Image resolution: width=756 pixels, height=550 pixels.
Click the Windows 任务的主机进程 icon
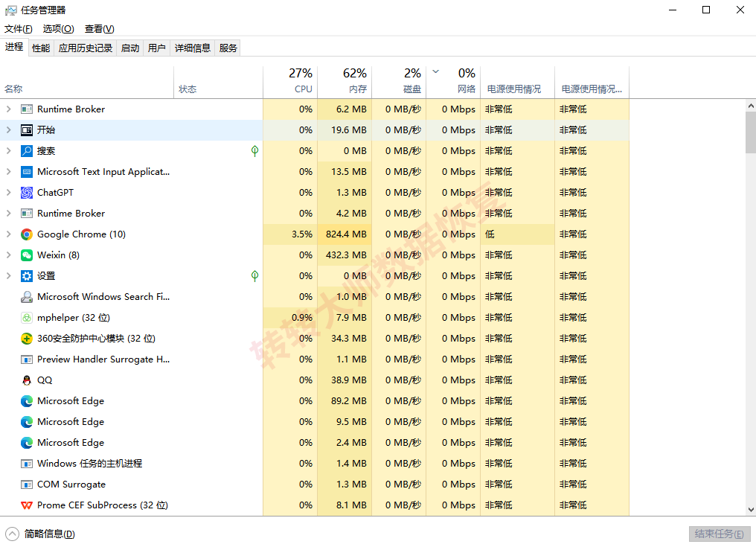point(27,464)
